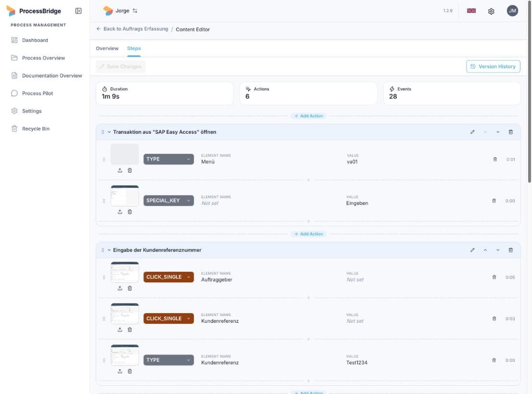Delete the Test1234 TYPE action row
Image resolution: width=532 pixels, height=394 pixels.
click(x=494, y=360)
